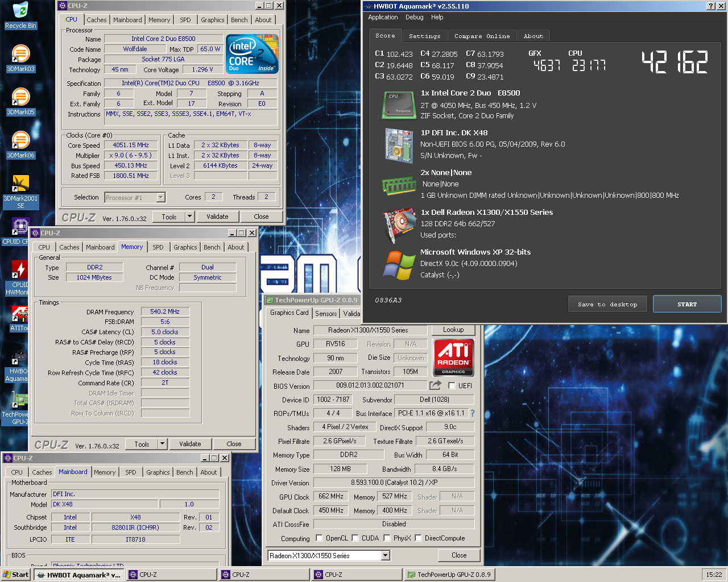
Task: Click the CPU chip icon in Aquamark
Action: (x=398, y=105)
